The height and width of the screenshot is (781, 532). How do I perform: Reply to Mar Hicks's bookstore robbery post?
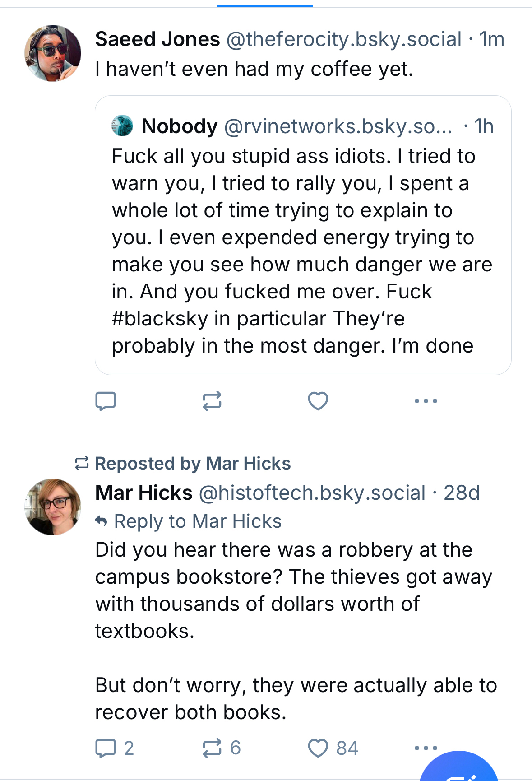click(x=106, y=748)
